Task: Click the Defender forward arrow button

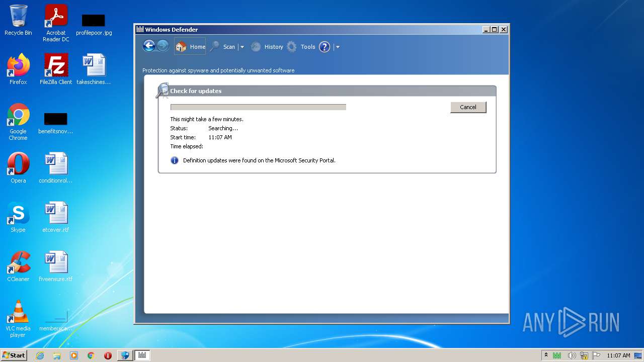Action: (x=163, y=46)
